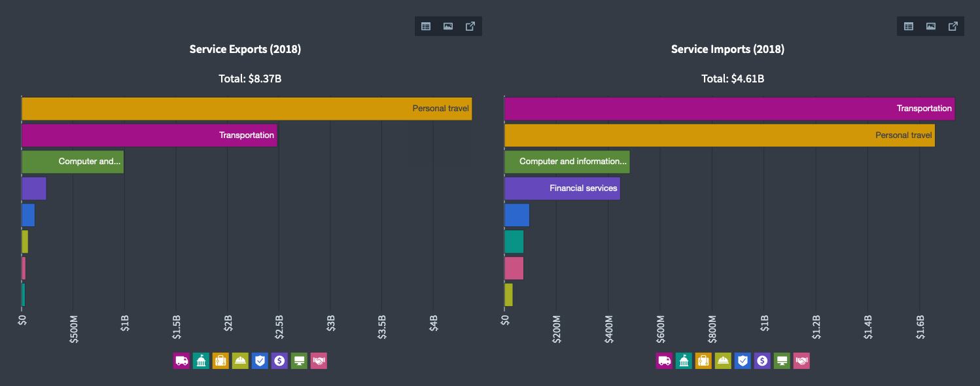Screen dimensions: 980x386
Task: Toggle government building legend icon under Imports
Action: 684,360
